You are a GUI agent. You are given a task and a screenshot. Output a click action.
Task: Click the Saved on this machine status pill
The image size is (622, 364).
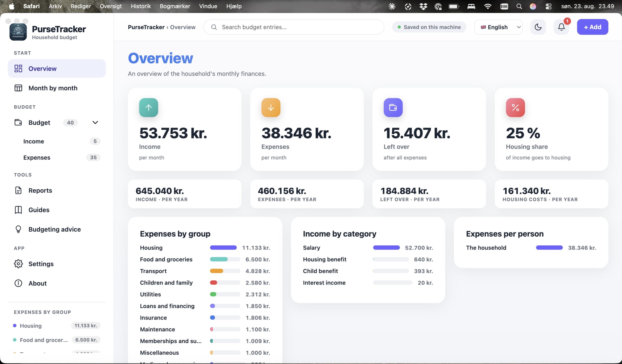(429, 27)
